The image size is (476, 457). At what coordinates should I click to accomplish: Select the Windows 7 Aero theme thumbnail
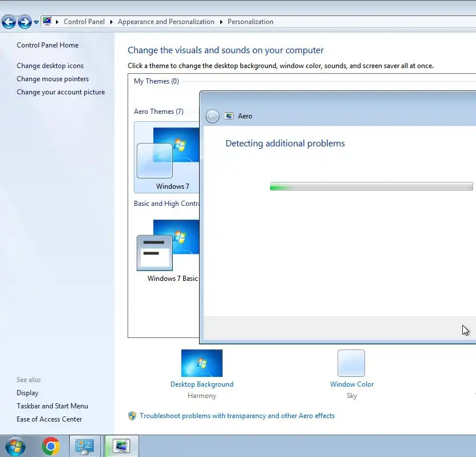[x=167, y=157]
